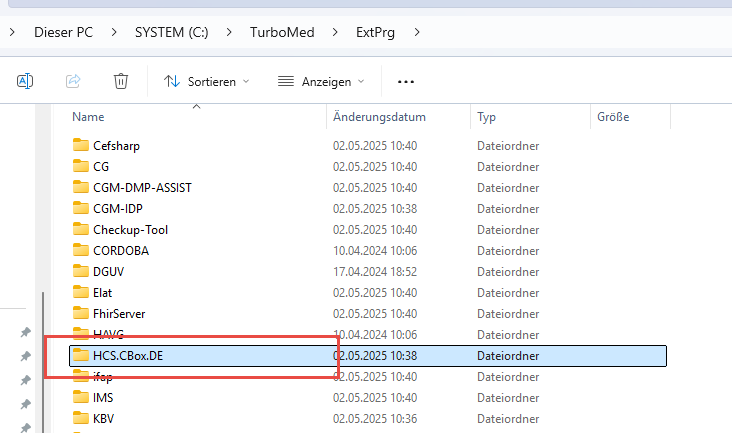The width and height of the screenshot is (732, 433).
Task: Click the pin icon in the navigation pane
Action: pyautogui.click(x=25, y=333)
